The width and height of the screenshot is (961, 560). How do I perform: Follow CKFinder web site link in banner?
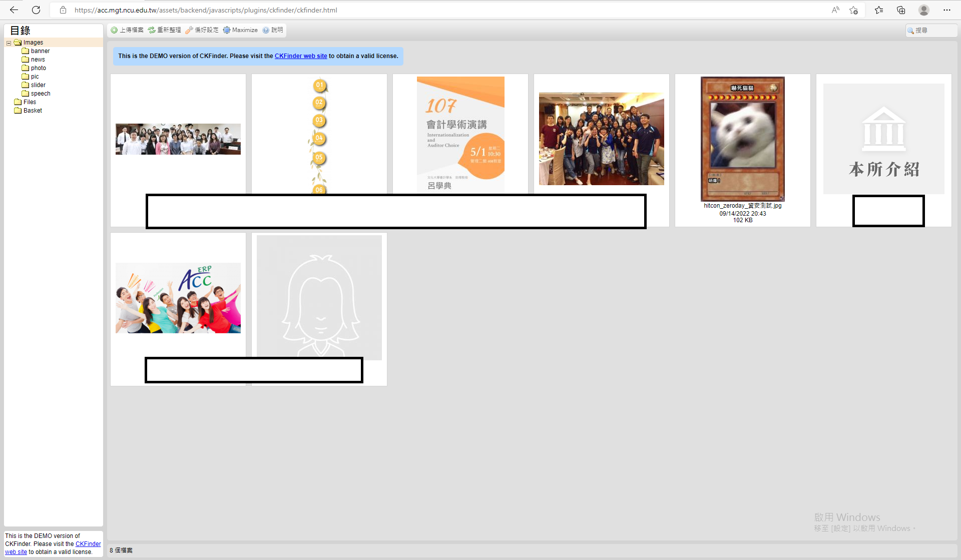click(301, 56)
